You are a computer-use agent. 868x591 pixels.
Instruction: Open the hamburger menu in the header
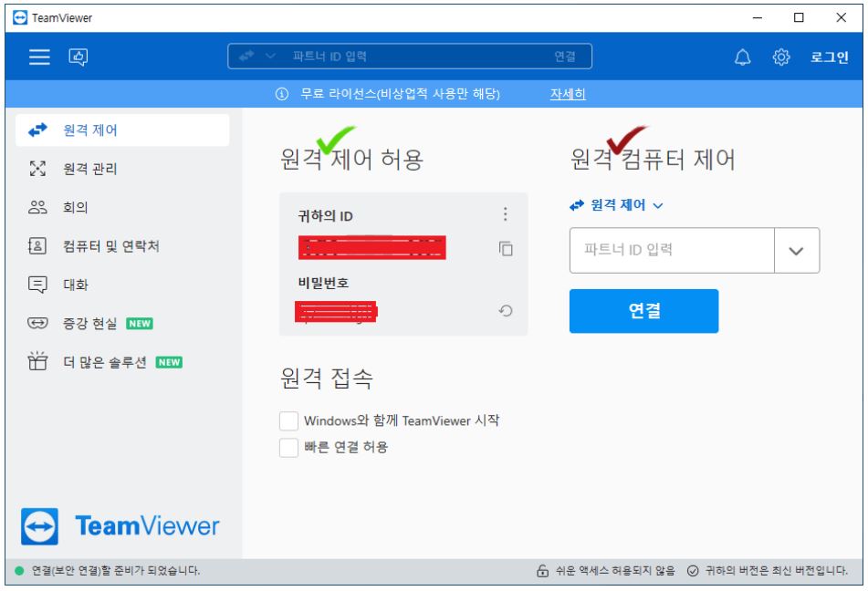(39, 57)
